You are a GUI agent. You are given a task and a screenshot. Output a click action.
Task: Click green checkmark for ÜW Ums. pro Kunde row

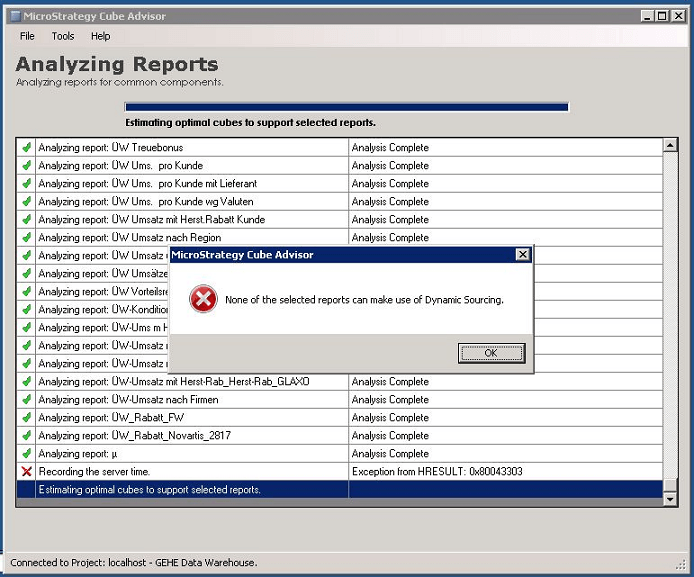tap(27, 165)
